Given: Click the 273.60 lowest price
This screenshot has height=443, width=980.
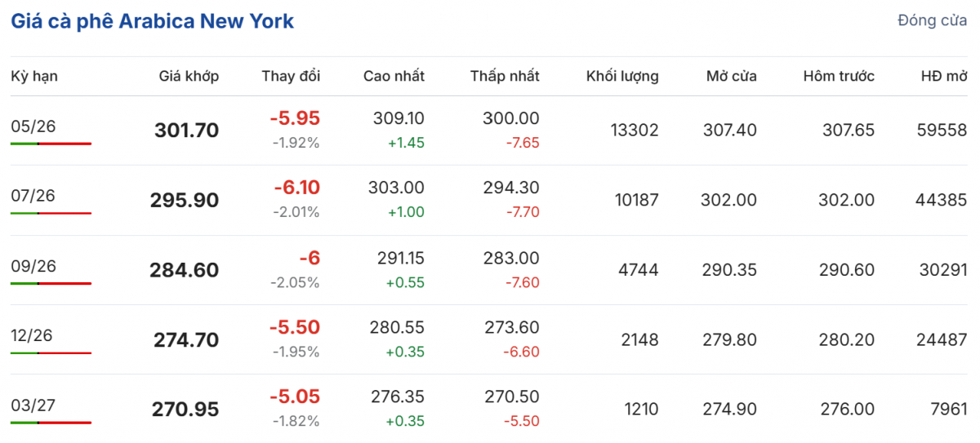Looking at the screenshot, I should pos(511,327).
